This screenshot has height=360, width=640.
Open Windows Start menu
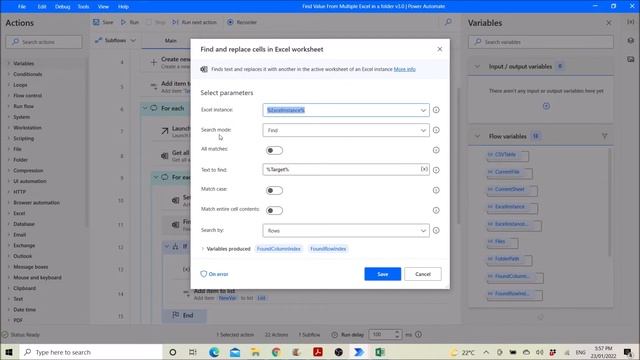pyautogui.click(x=9, y=352)
